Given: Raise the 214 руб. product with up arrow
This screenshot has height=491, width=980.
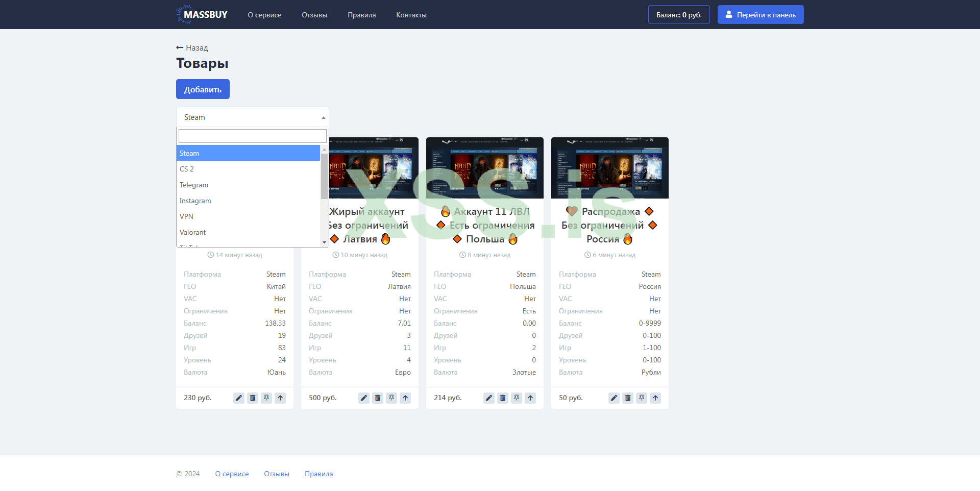Looking at the screenshot, I should 530,398.
